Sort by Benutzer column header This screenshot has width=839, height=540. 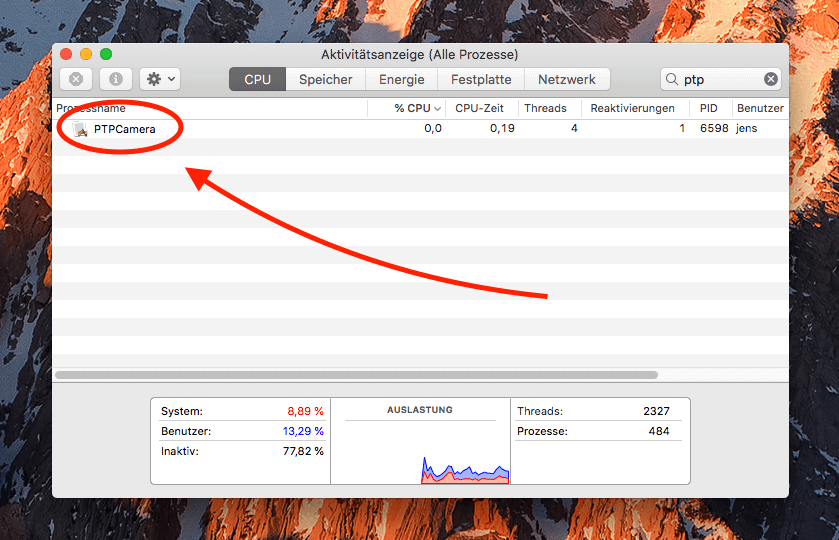point(760,108)
